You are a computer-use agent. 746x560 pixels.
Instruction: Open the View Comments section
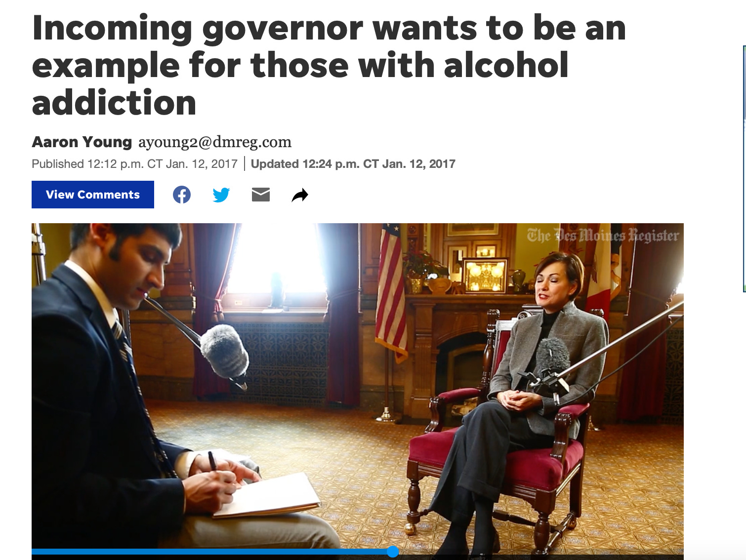[93, 195]
